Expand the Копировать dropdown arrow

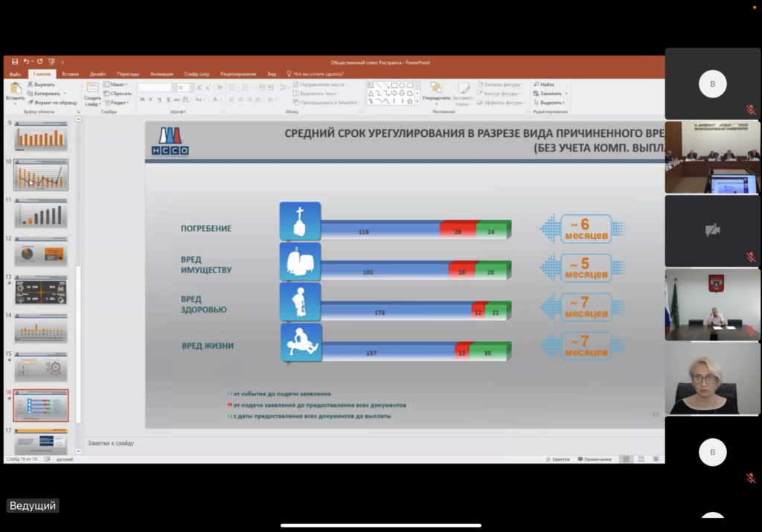click(65, 94)
